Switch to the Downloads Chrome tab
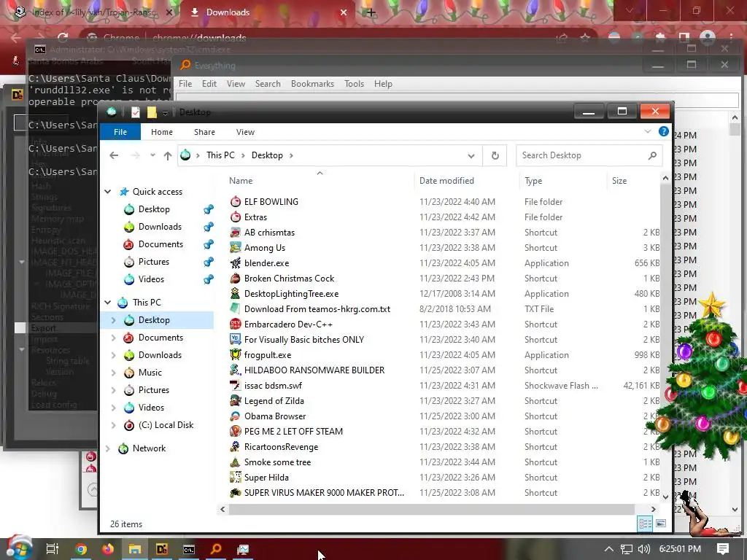The width and height of the screenshot is (747, 560). click(x=267, y=12)
